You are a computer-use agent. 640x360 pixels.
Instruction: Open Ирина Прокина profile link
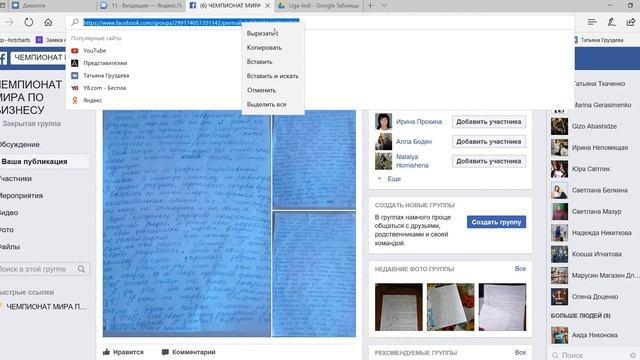pyautogui.click(x=419, y=122)
